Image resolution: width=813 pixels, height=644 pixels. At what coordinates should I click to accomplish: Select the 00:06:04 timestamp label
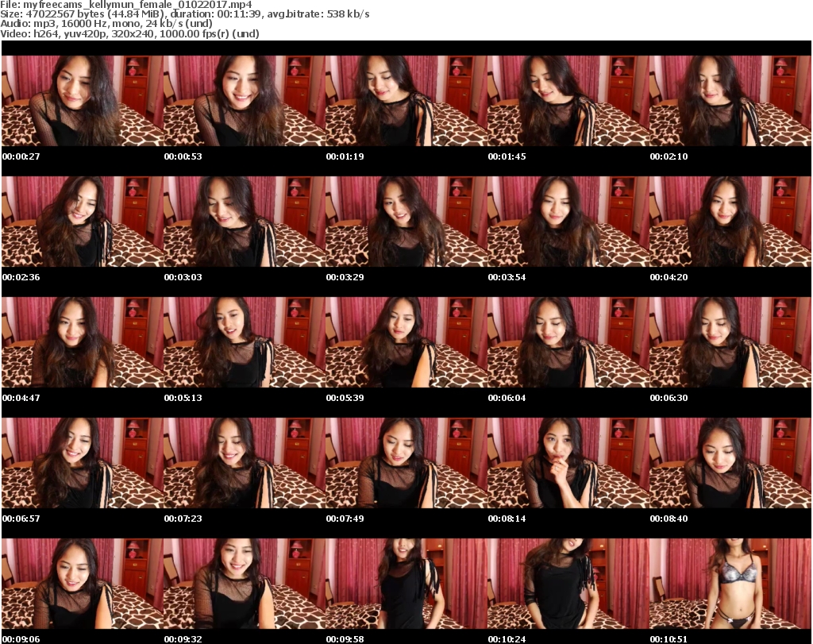[x=507, y=398]
